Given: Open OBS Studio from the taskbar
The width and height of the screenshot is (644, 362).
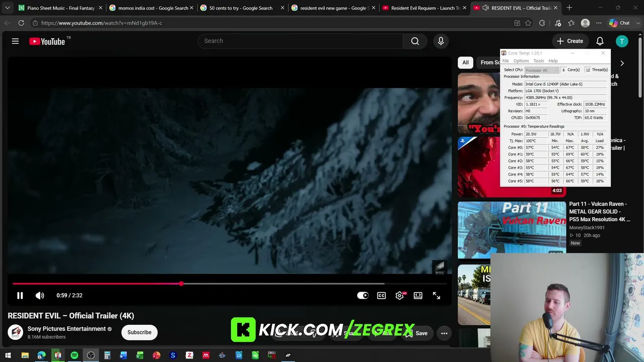Looking at the screenshot, I should (x=91, y=356).
